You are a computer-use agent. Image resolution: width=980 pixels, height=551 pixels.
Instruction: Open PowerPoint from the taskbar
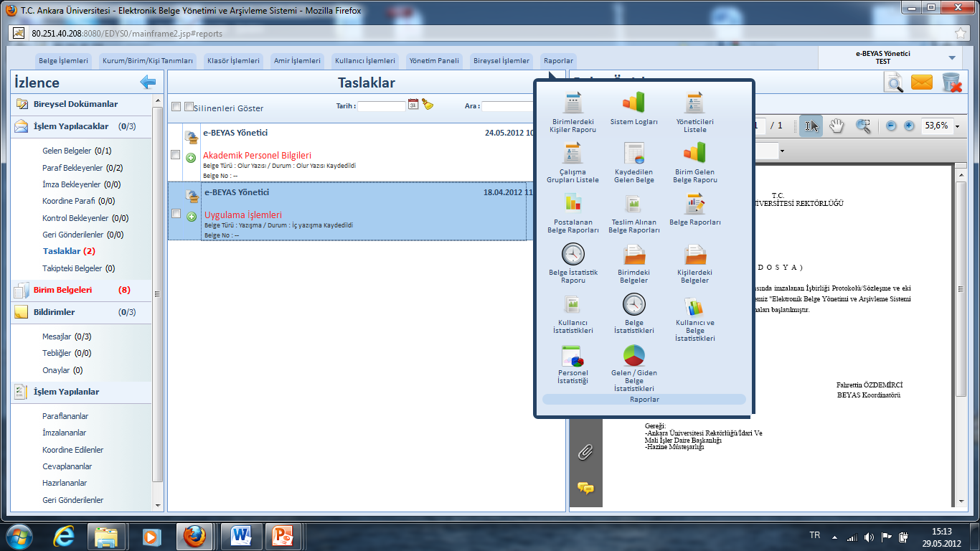283,536
